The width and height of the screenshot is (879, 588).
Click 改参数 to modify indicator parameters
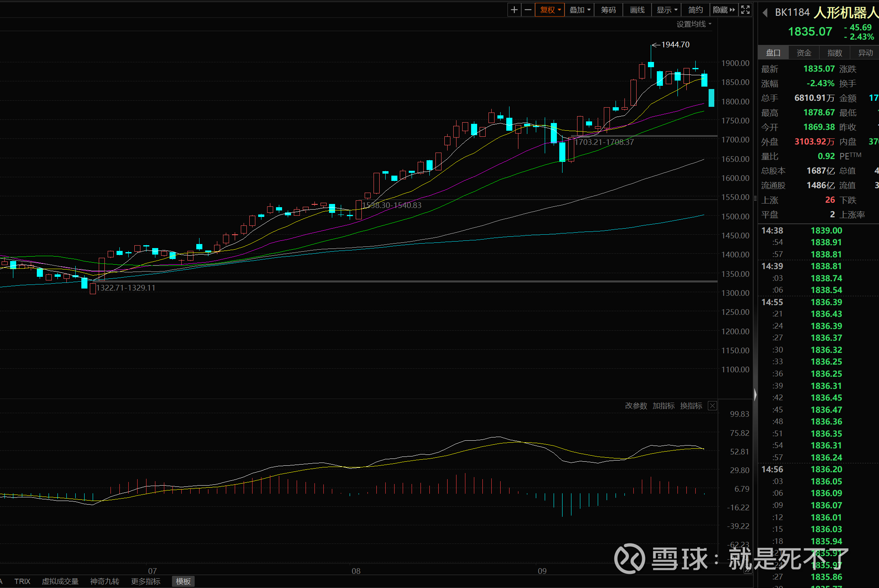coord(636,406)
